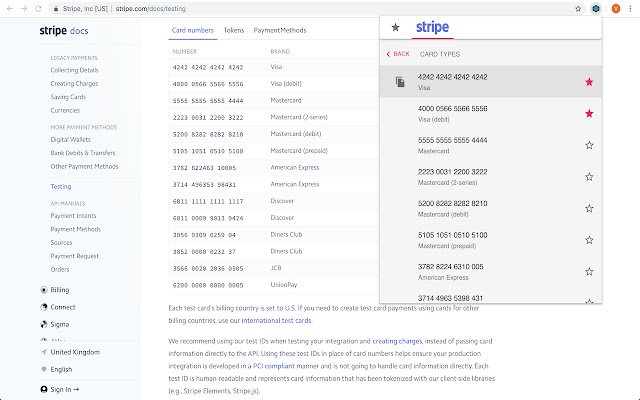Select 6011 1111 1111 1117 Discover number
640x400 pixels.
click(x=208, y=202)
